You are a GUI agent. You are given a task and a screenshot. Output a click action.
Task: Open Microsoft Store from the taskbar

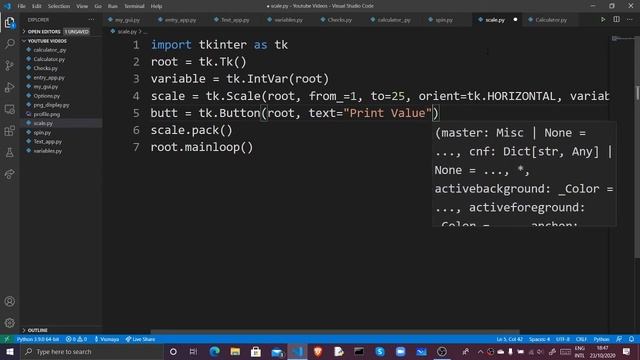[x=256, y=351]
